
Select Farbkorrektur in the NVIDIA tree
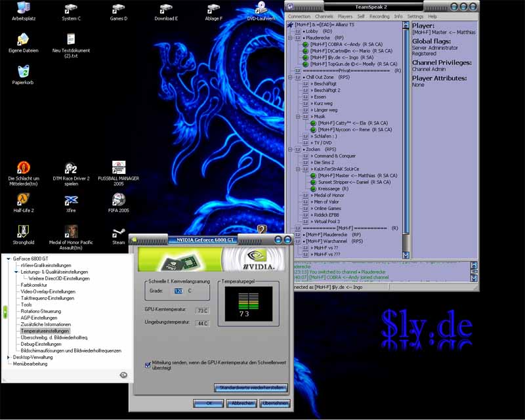coord(34,285)
